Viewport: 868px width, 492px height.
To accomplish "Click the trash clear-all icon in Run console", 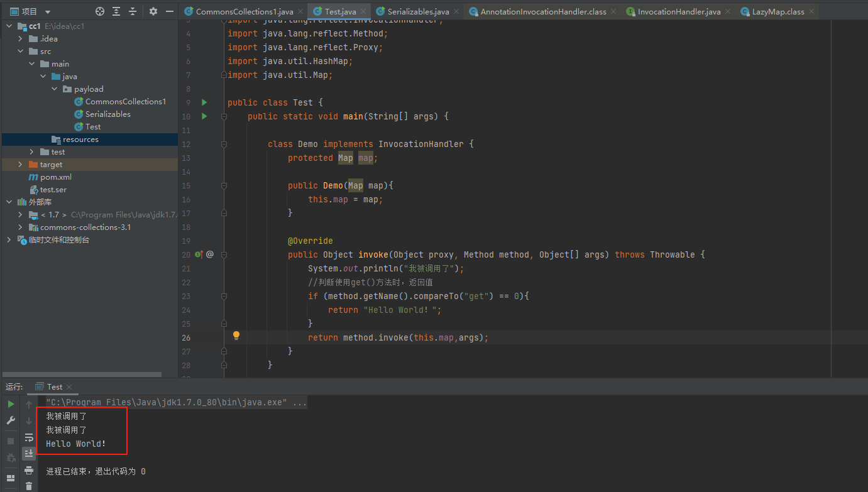I will coord(29,486).
